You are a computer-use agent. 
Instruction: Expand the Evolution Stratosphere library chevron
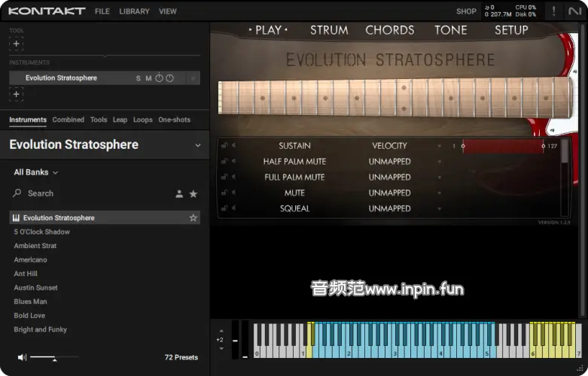click(198, 145)
